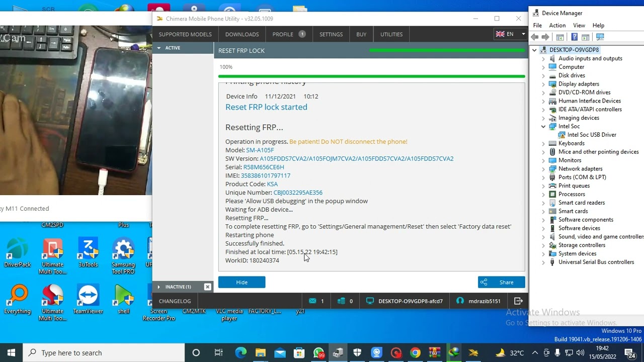Expand the INACTIVE (1) section
This screenshot has height=362, width=644.
(x=159, y=287)
